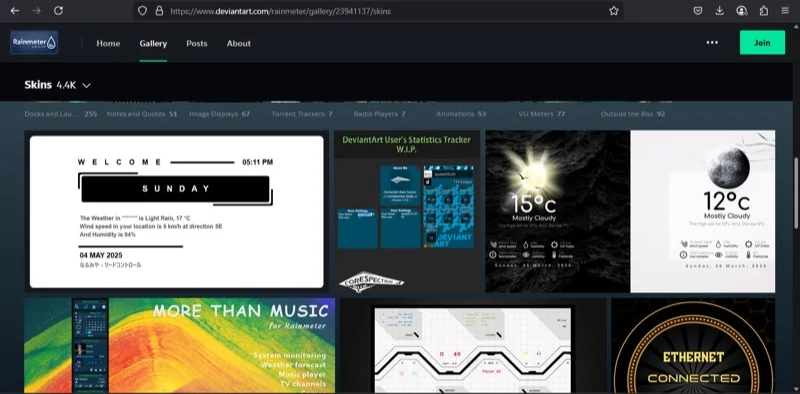Screen dimensions: 800x394
Task: Click the green Join button
Action: [x=762, y=43]
